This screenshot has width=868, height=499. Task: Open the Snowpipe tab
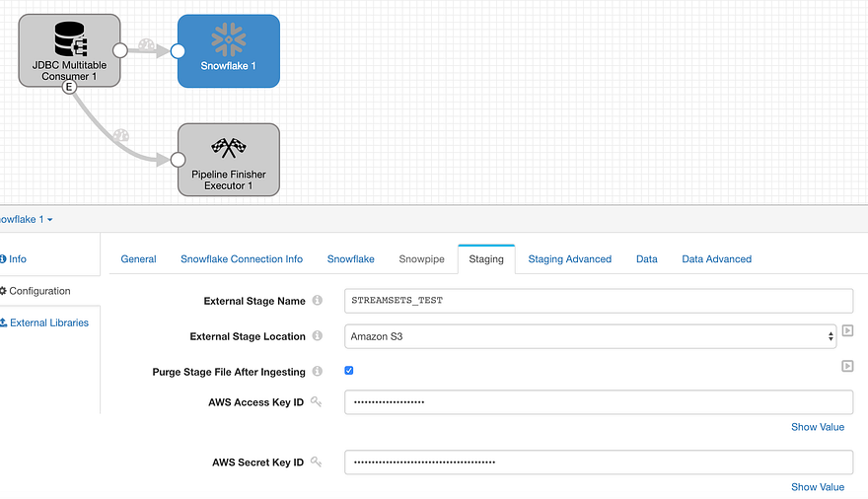pos(421,259)
